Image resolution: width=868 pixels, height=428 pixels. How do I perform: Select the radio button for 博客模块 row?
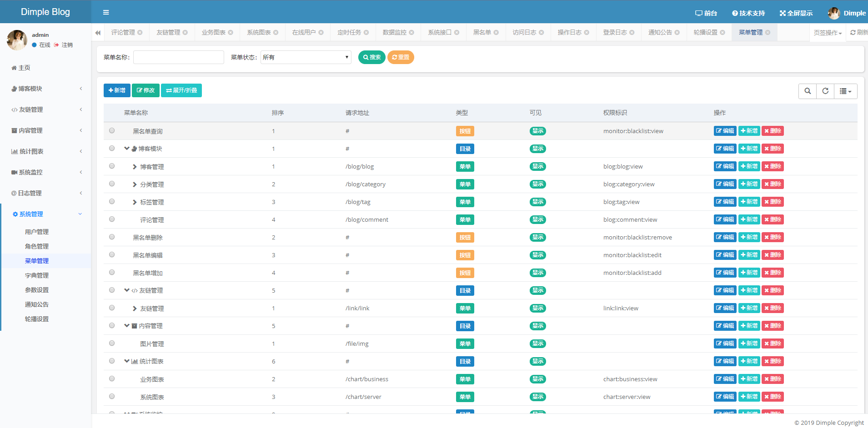click(112, 148)
